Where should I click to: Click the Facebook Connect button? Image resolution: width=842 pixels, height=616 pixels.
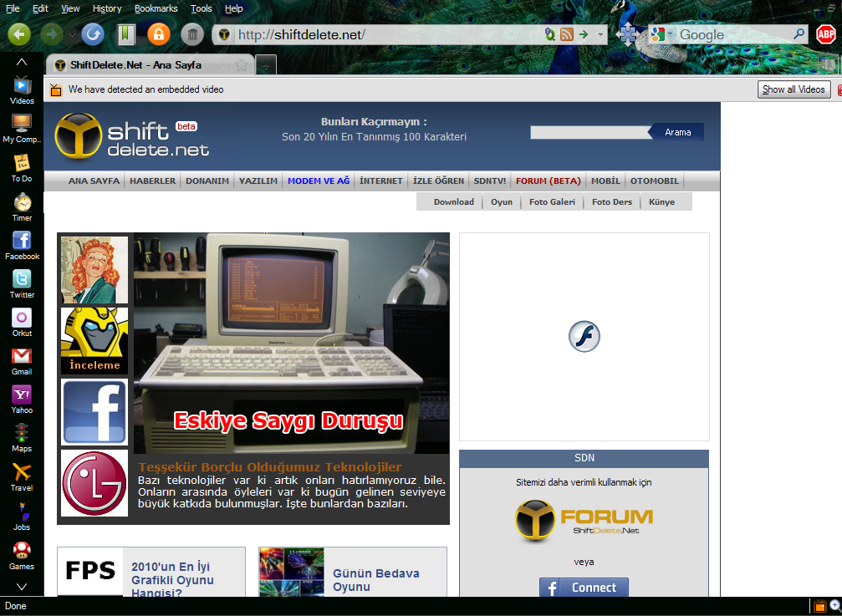(584, 588)
